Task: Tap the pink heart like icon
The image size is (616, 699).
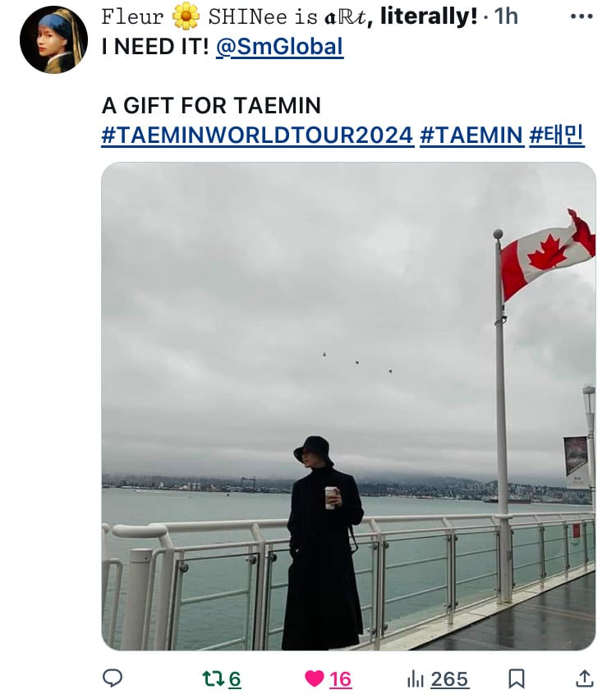Action: tap(315, 679)
